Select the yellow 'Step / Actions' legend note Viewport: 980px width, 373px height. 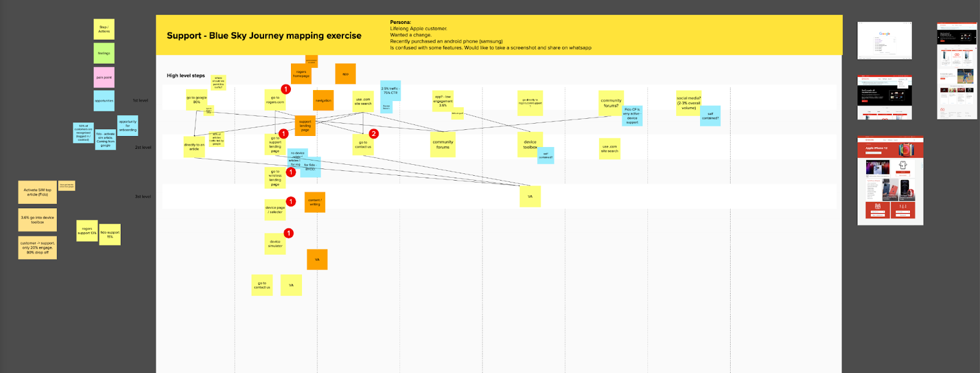tap(104, 29)
